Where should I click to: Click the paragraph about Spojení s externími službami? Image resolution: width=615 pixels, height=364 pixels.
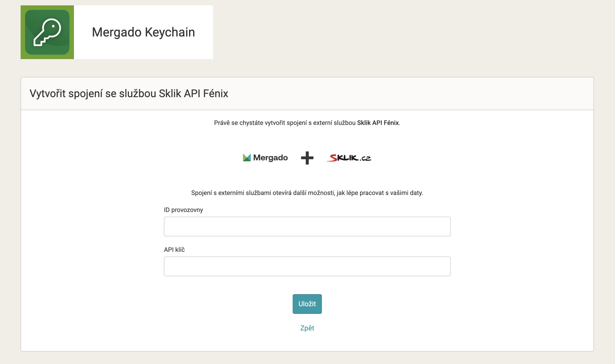pyautogui.click(x=307, y=193)
